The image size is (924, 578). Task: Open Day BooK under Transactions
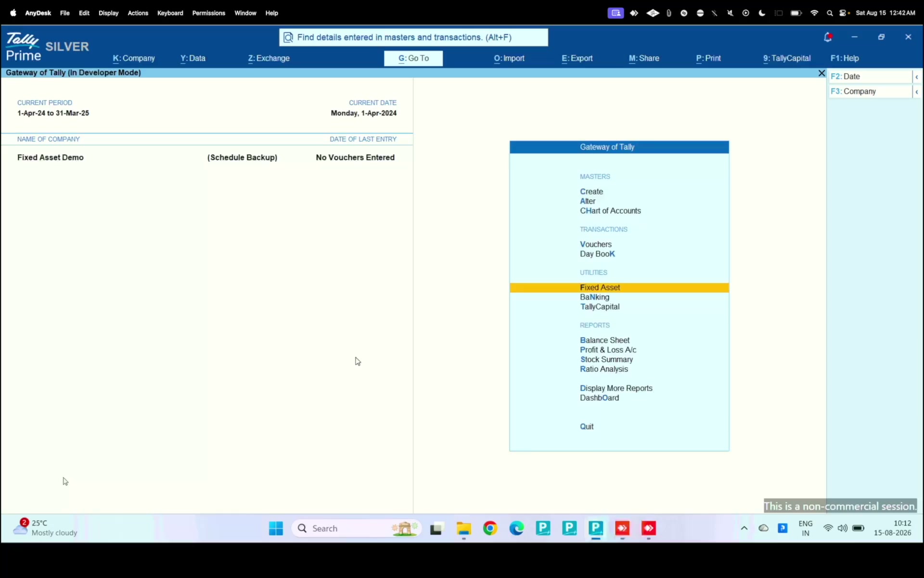597,254
